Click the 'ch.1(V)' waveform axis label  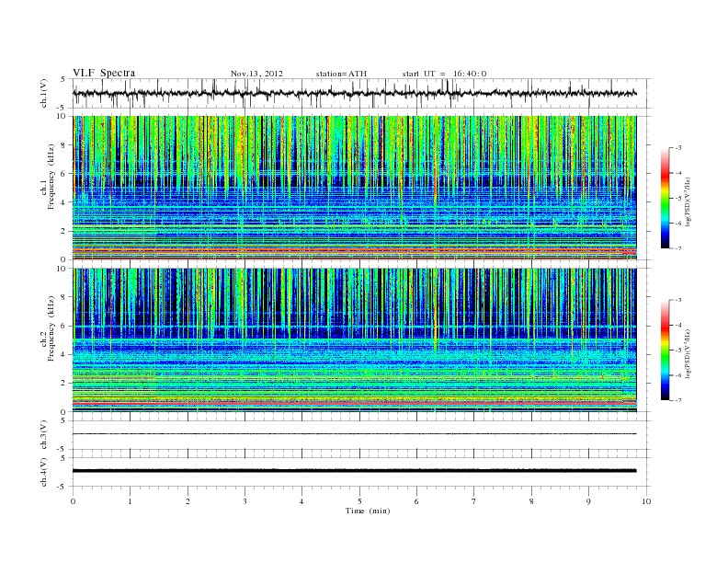[43, 93]
